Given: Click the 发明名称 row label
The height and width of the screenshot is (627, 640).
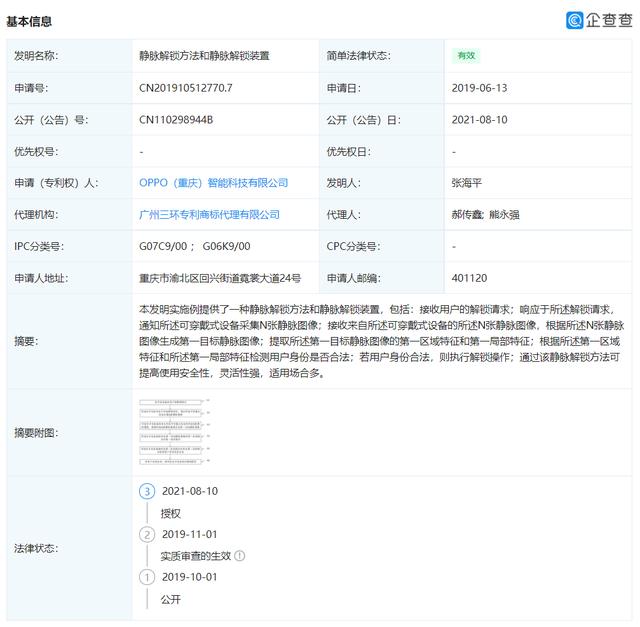Looking at the screenshot, I should [x=36, y=56].
